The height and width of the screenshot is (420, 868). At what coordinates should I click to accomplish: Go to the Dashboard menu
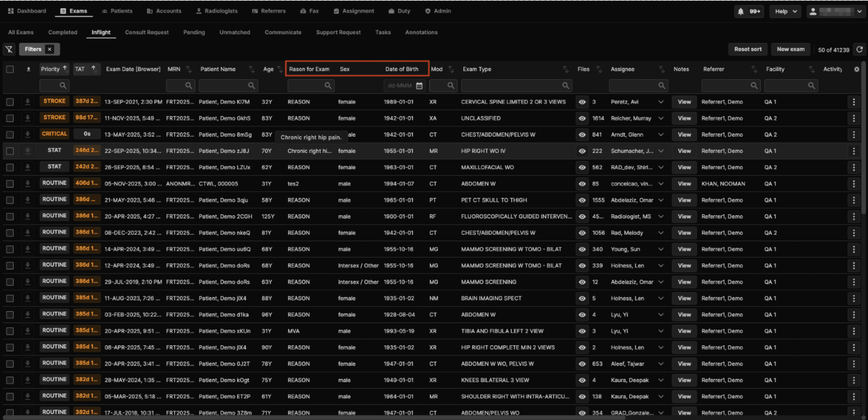pyautogui.click(x=27, y=11)
